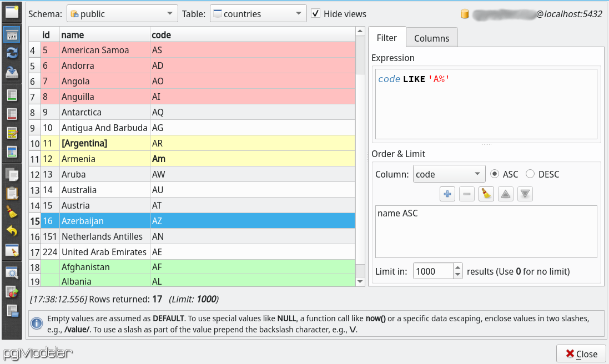The height and width of the screenshot is (364, 609).
Task: Toggle the filter panel icon in sidebar
Action: point(12,34)
